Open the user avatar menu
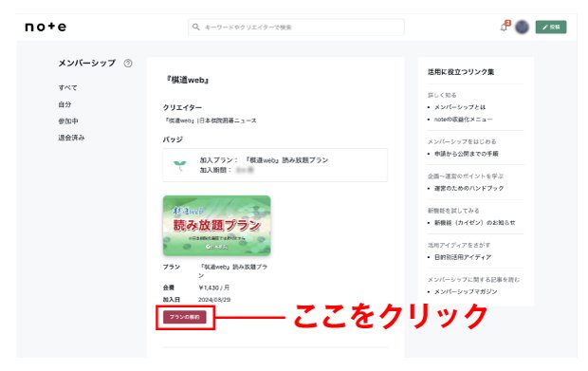Image resolution: width=588 pixels, height=371 pixels. (522, 27)
